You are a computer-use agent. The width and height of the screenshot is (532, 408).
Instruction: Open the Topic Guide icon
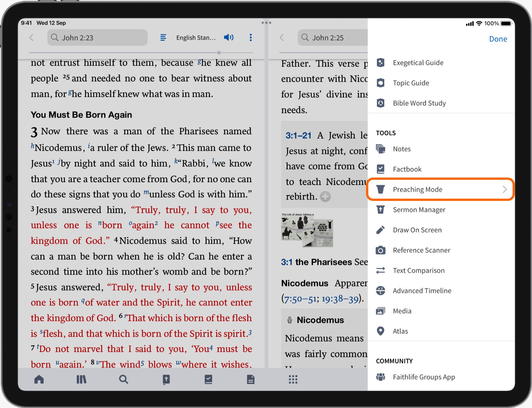click(x=381, y=83)
